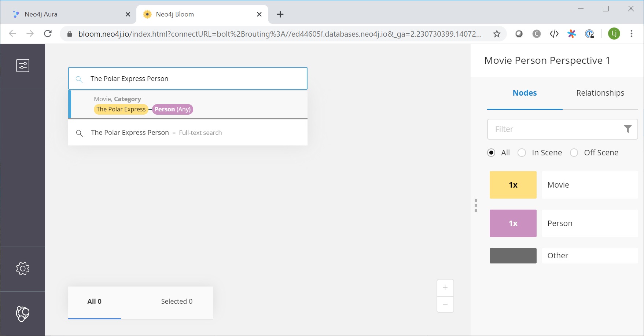Open the extension icon with the lock badge
This screenshot has width=644, height=336.
tap(589, 34)
